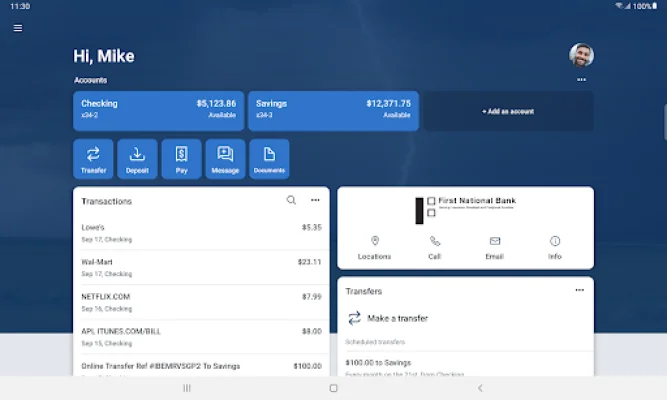Open the Mike profile picture
Viewport: 667px width, 400px height.
tap(581, 55)
